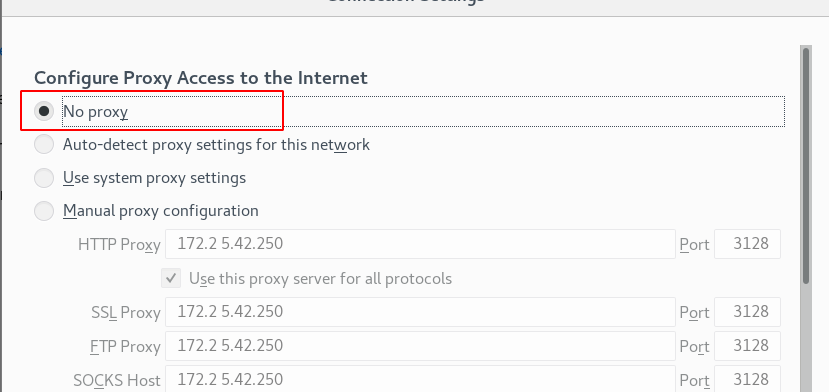The height and width of the screenshot is (392, 829).
Task: Select Use system proxy settings option
Action: point(44,178)
